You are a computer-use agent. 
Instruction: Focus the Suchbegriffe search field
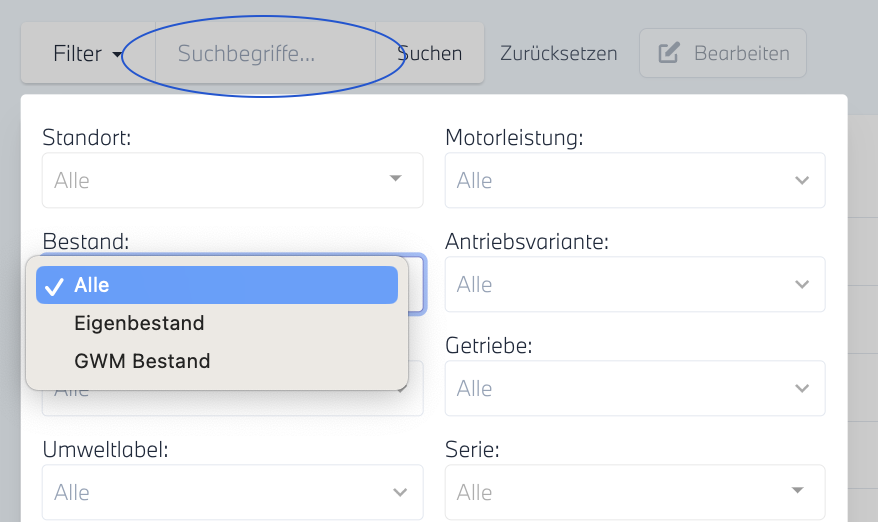coord(265,53)
